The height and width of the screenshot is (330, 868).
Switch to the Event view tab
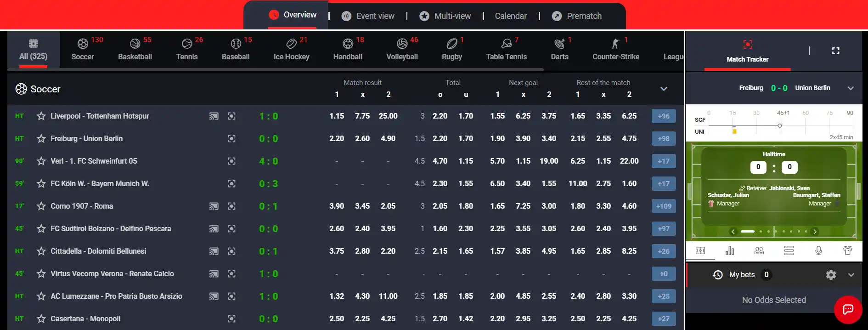point(368,16)
